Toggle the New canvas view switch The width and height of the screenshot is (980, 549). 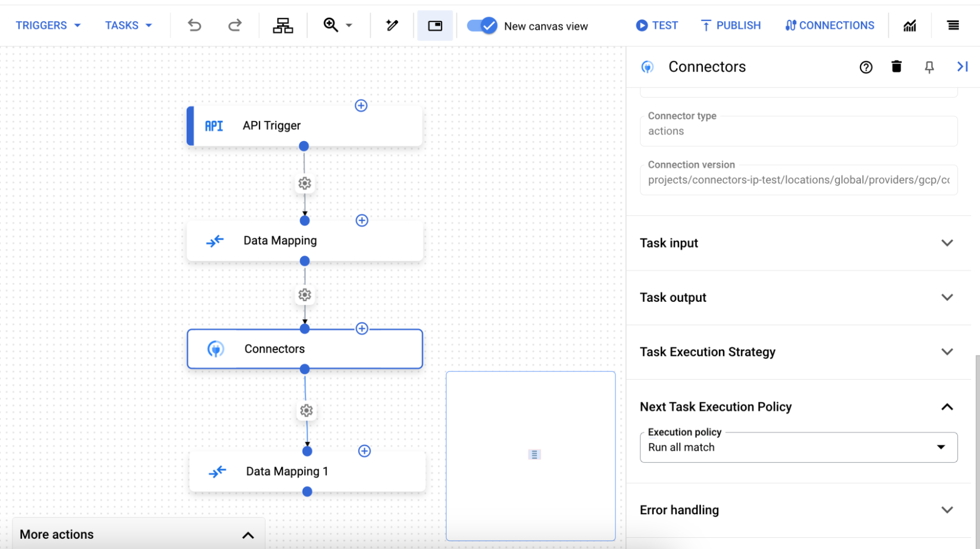483,25
